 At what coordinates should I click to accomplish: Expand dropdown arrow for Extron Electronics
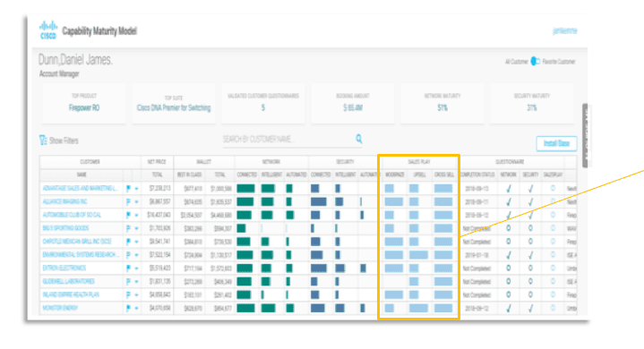[136, 268]
